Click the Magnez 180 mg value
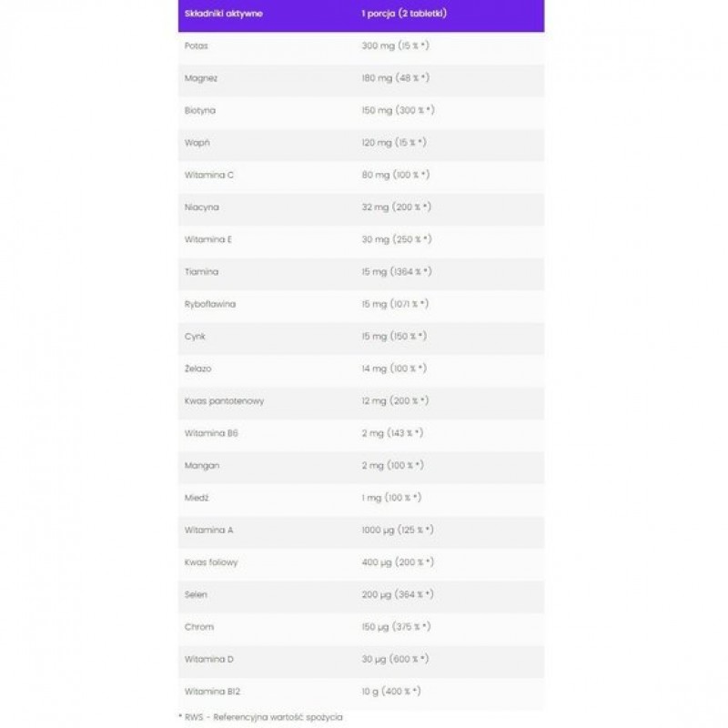 pos(396,77)
